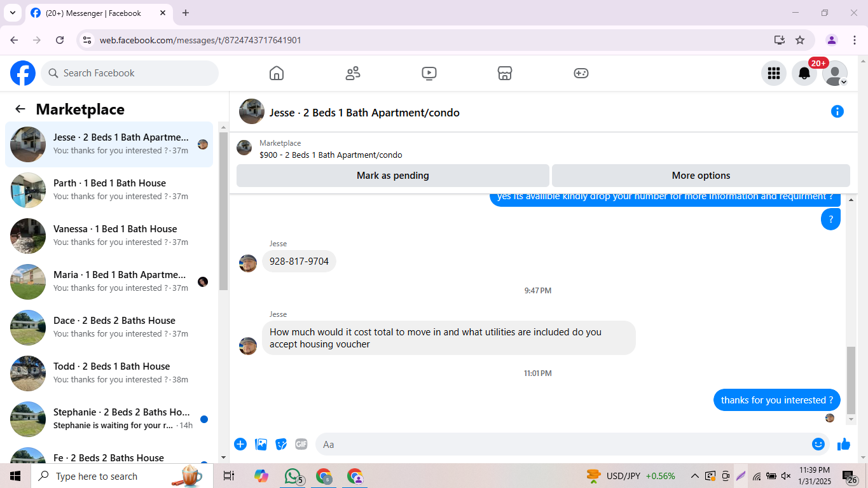Click the 'thanks for you interested ?' message bubble

[x=777, y=400]
